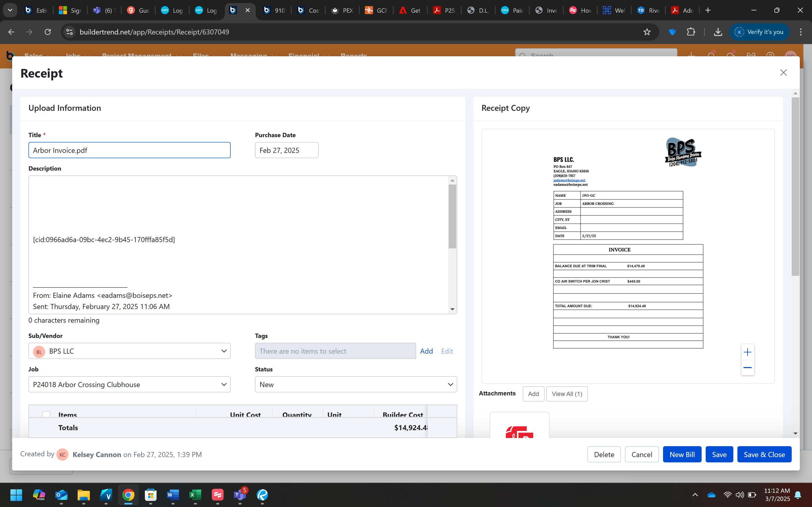The height and width of the screenshot is (507, 812).
Task: Click into the Title input field
Action: pyautogui.click(x=129, y=150)
